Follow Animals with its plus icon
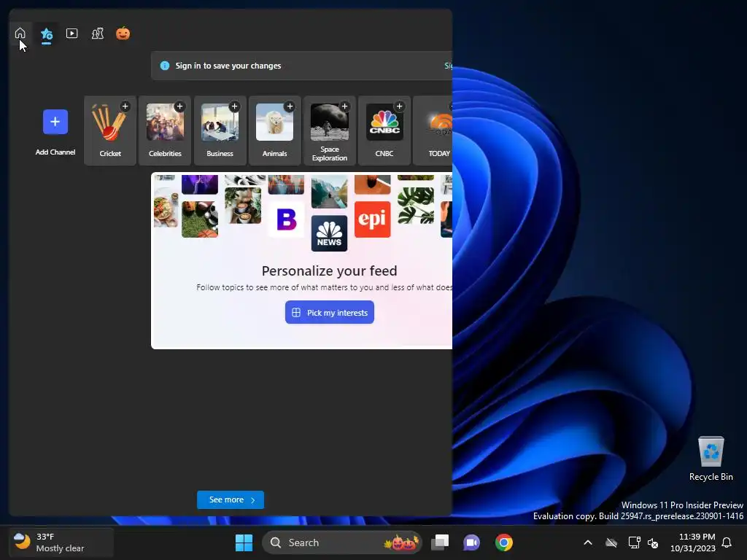The height and width of the screenshot is (560, 747). coord(289,106)
